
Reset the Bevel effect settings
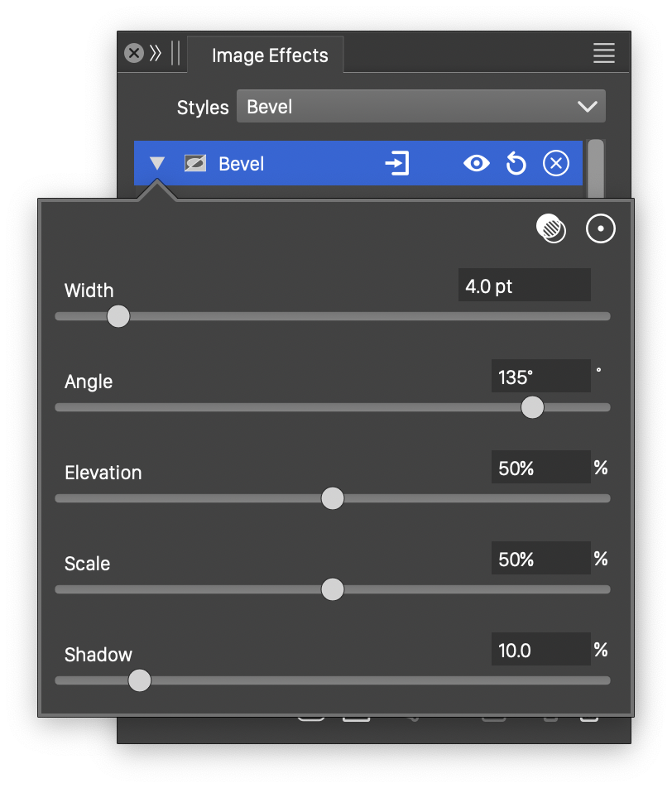pyautogui.click(x=516, y=164)
